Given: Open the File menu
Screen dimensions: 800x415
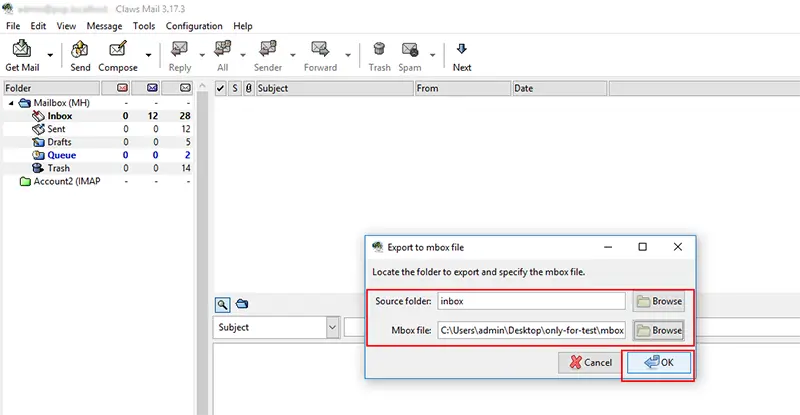Looking at the screenshot, I should 13,26.
